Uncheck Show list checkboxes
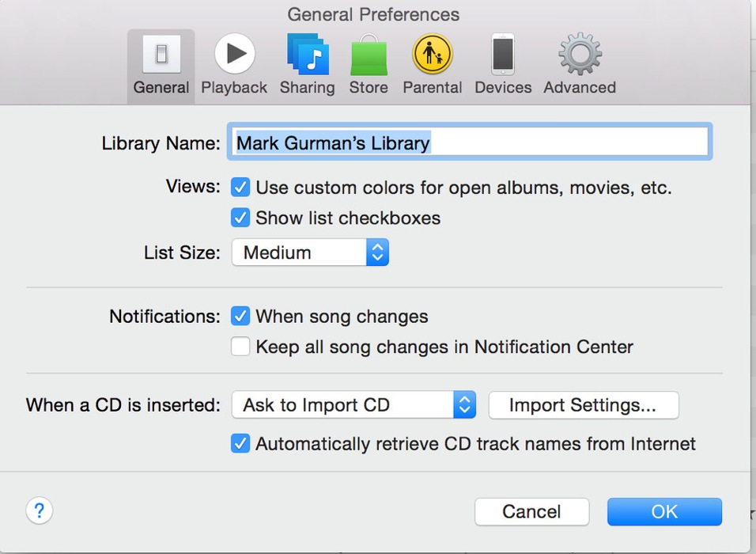The width and height of the screenshot is (756, 554). coord(240,218)
